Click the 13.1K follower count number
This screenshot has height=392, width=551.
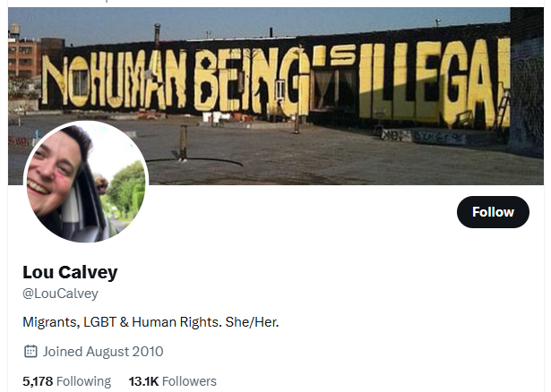click(x=143, y=381)
